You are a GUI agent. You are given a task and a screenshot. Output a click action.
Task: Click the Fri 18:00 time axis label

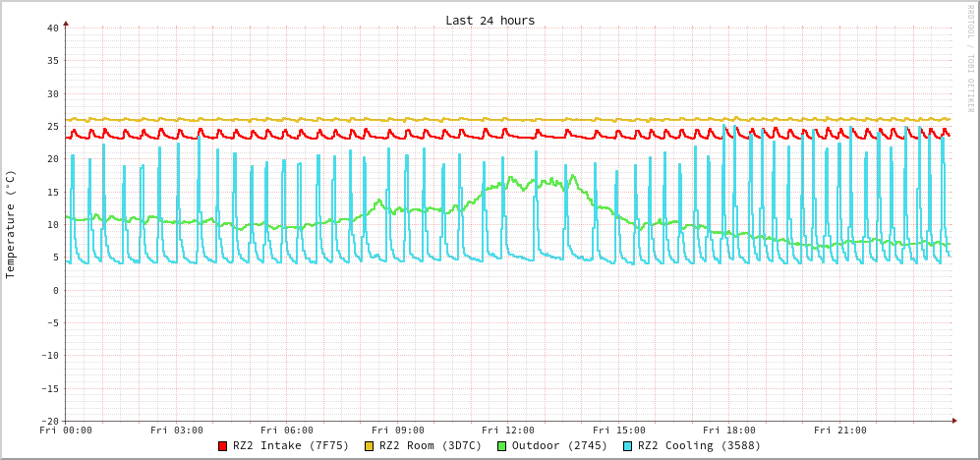(729, 430)
